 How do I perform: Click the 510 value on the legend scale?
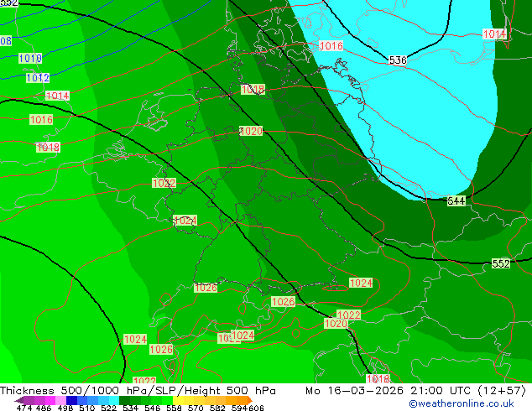click(87, 408)
